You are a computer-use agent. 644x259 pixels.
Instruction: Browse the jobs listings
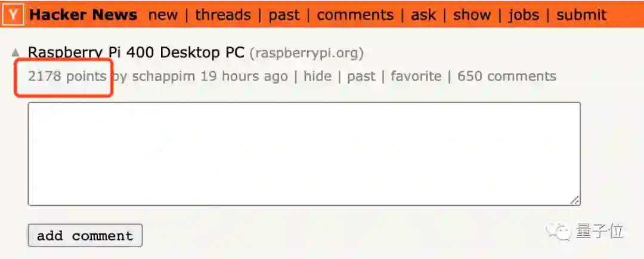click(524, 16)
